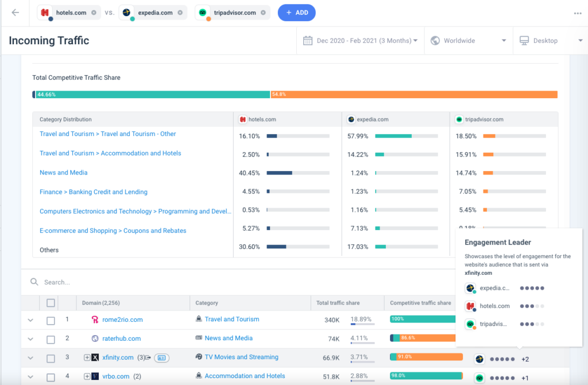
Task: Select all rows using the header checkbox
Action: tap(51, 302)
